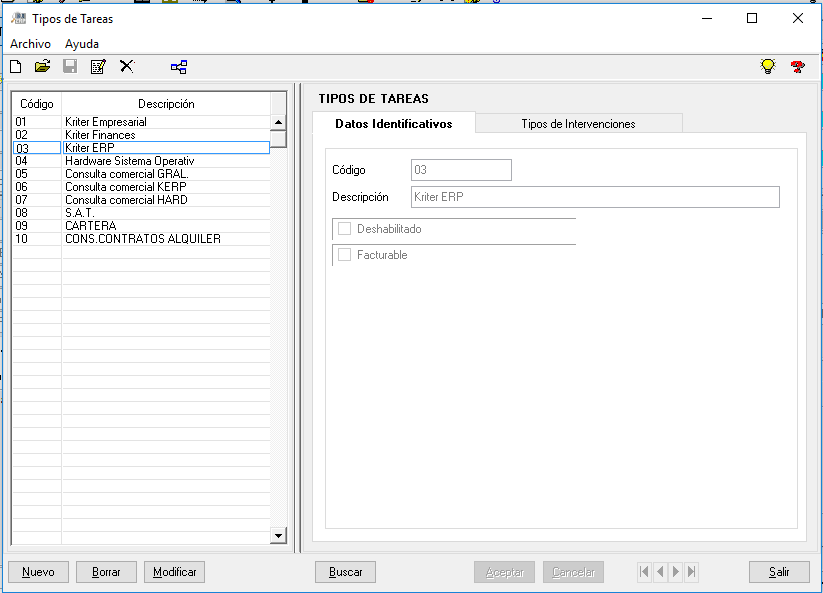Click the open folder toolbar icon
Screen dimensions: 823x593
coord(42,67)
